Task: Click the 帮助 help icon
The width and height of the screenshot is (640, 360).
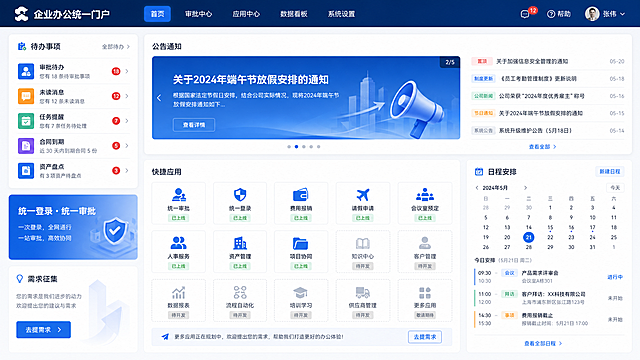Action: click(551, 14)
